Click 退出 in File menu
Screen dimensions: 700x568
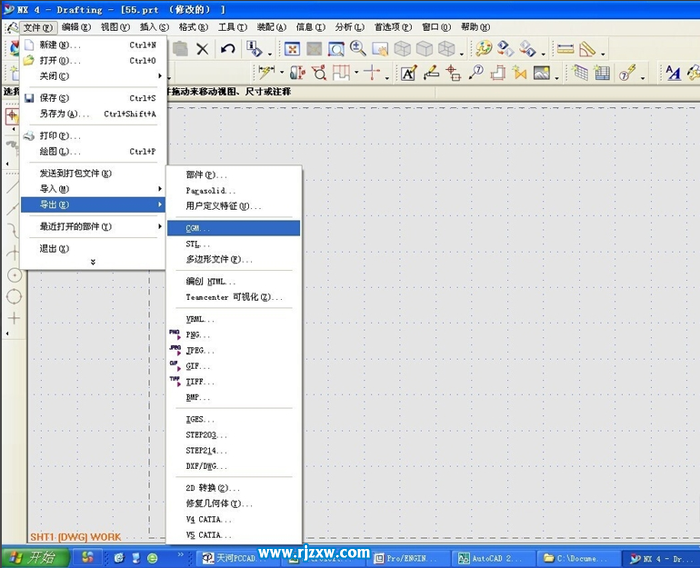click(93, 248)
